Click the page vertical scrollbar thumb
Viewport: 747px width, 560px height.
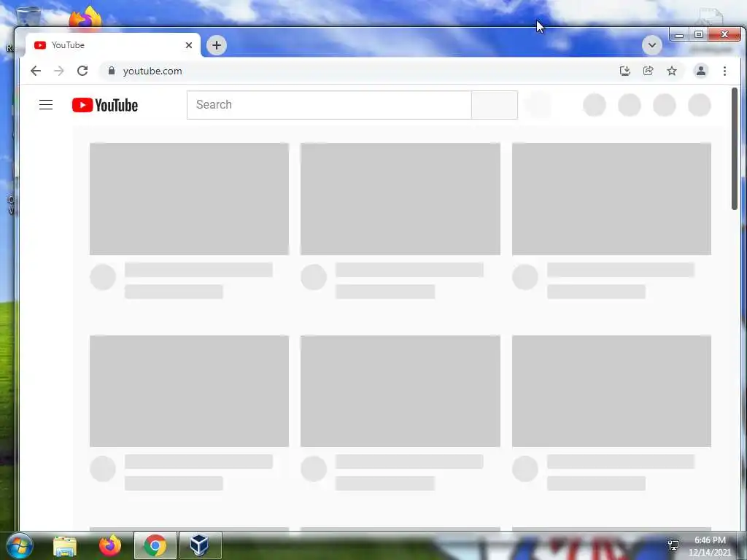734,149
